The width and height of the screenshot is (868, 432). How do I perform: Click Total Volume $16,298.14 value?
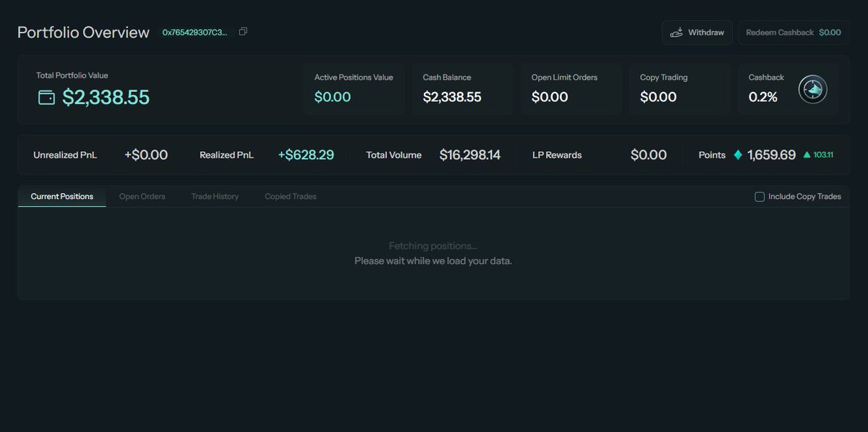[470, 155]
